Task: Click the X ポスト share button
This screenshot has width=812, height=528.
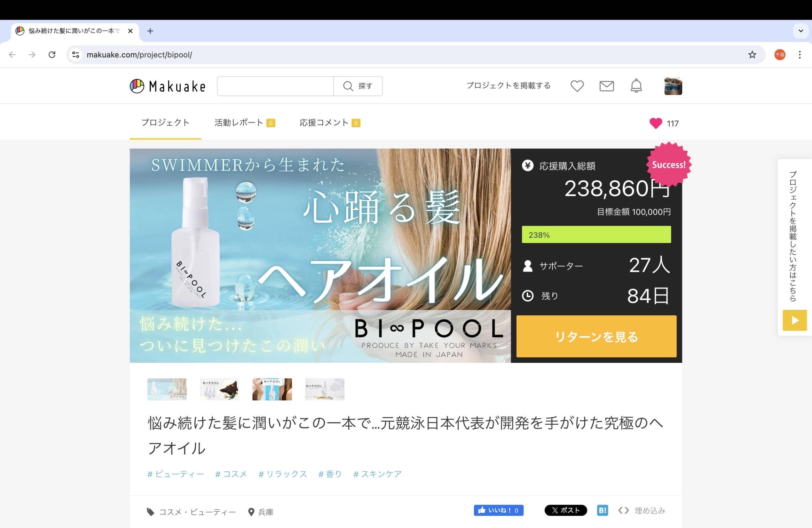Action: (x=565, y=510)
